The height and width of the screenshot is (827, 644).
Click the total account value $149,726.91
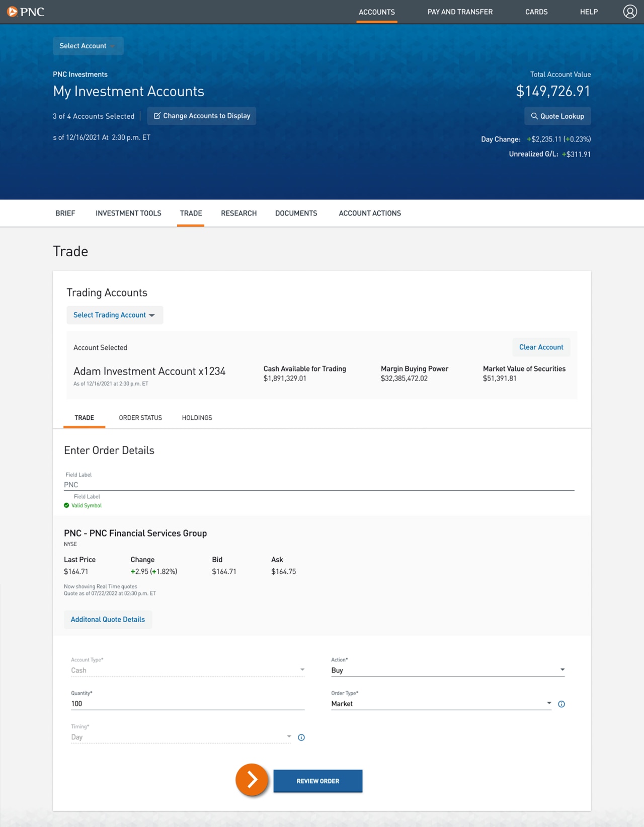[x=553, y=91]
